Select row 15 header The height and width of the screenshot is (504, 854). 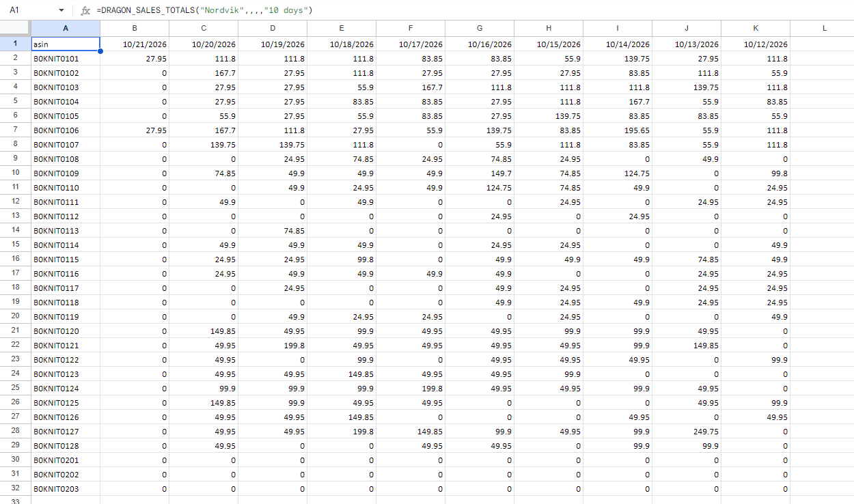(16, 244)
